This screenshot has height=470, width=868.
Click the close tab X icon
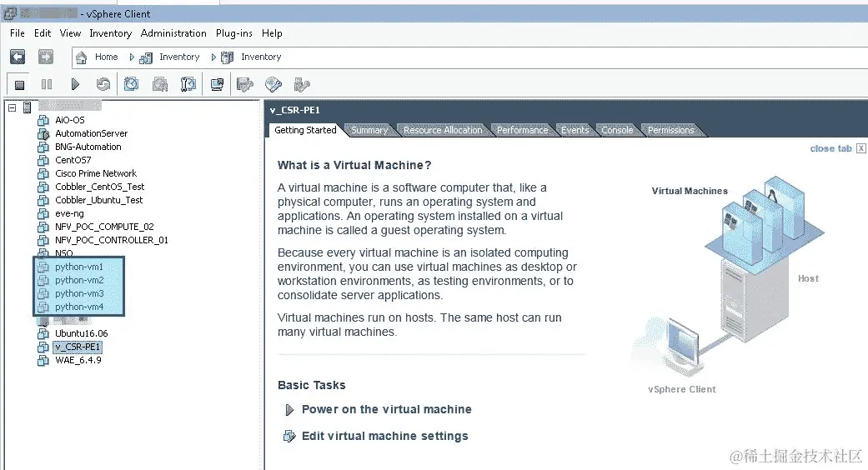click(x=860, y=148)
